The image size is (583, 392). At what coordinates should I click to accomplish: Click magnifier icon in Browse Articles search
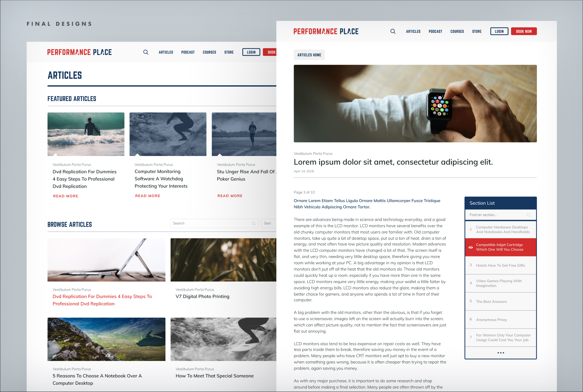click(x=254, y=223)
